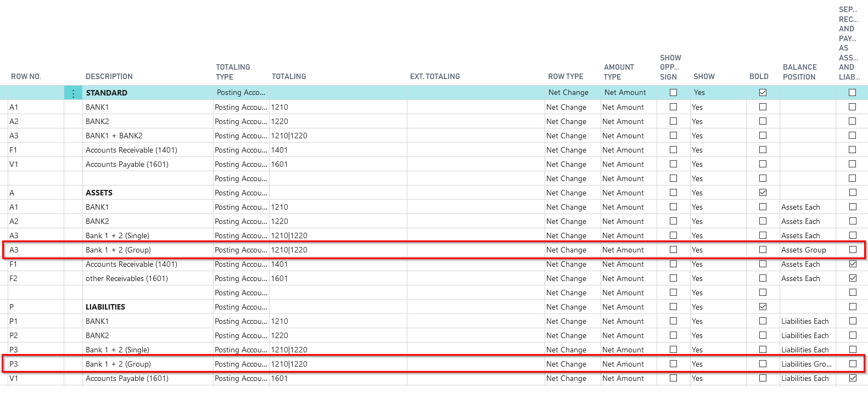This screenshot has width=868, height=393.
Task: Click the Ext. Totaling column header
Action: pyautogui.click(x=435, y=77)
